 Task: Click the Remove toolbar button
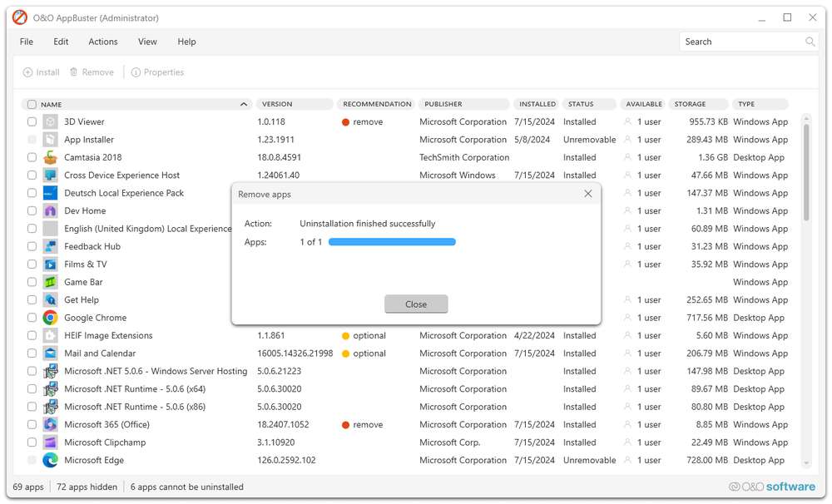[x=92, y=72]
